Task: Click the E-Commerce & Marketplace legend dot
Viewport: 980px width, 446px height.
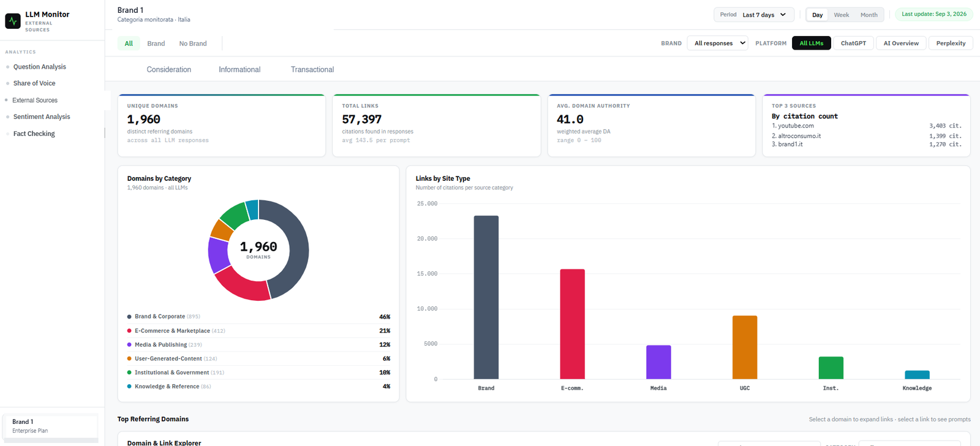Action: click(x=129, y=331)
